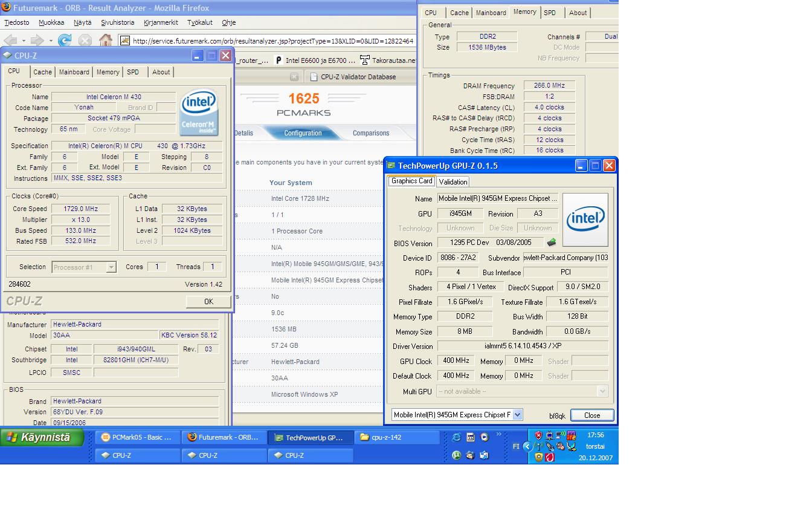Screen dimensions: 812x508
Task: Open the Työkalut menu in Firefox
Action: click(x=199, y=22)
